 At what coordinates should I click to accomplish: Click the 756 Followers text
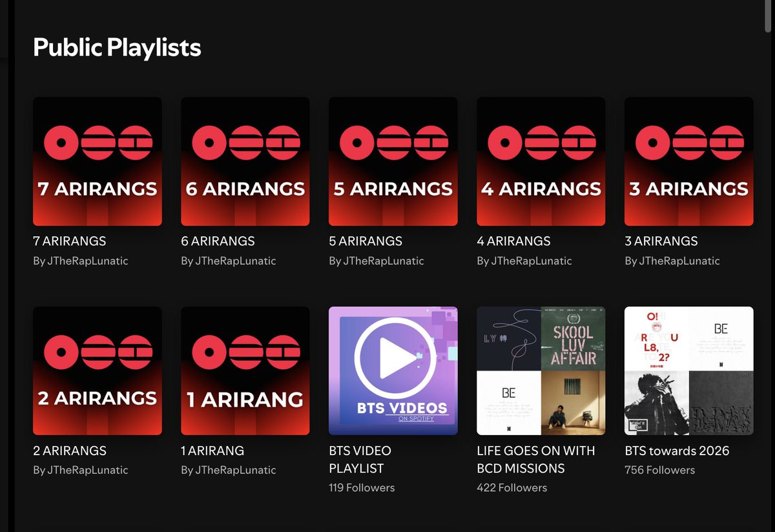[x=660, y=470]
